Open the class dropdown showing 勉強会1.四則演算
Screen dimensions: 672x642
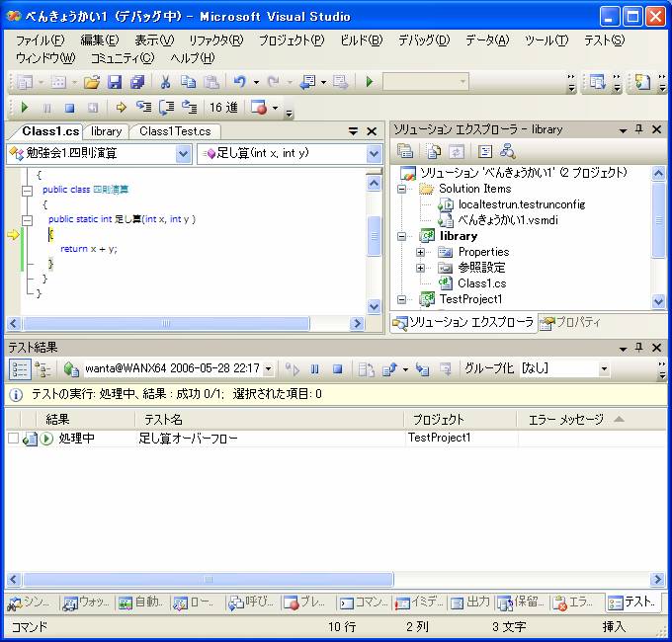click(x=99, y=153)
